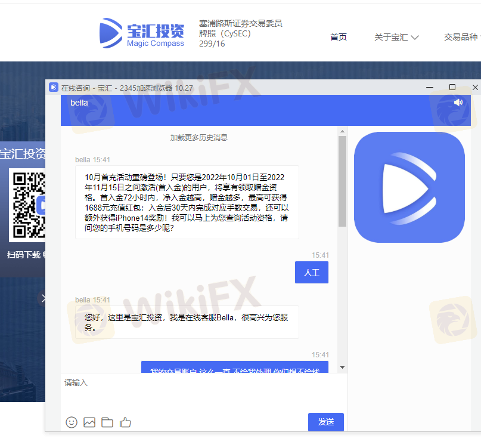Attach an image with the picture icon
This screenshot has width=481, height=448.
pos(89,422)
